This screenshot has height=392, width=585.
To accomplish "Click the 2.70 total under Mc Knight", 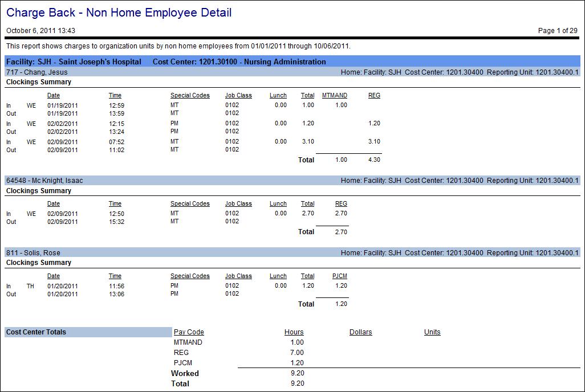I will 340,232.
